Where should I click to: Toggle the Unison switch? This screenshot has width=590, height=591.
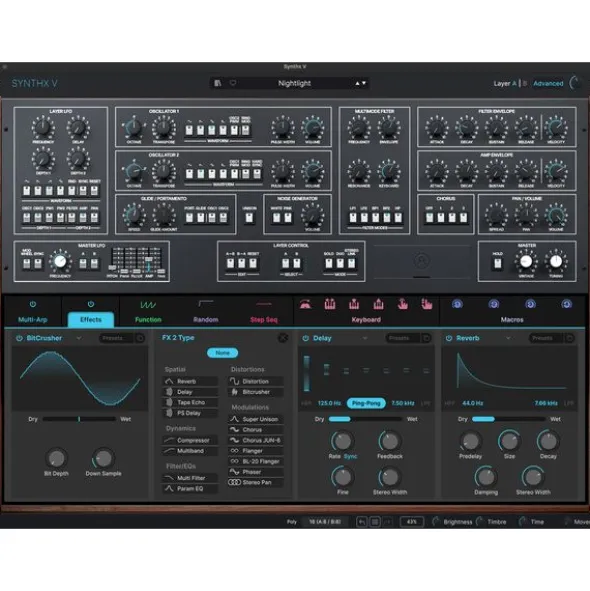pos(249,218)
